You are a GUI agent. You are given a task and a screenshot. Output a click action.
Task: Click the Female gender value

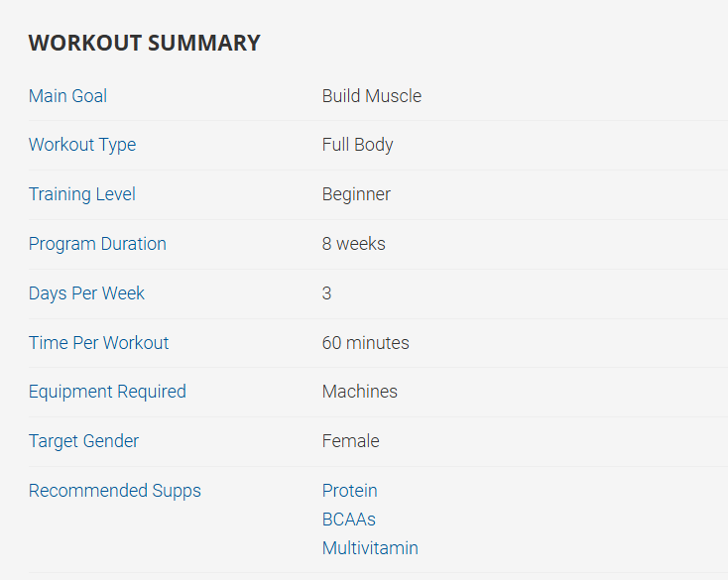(351, 441)
